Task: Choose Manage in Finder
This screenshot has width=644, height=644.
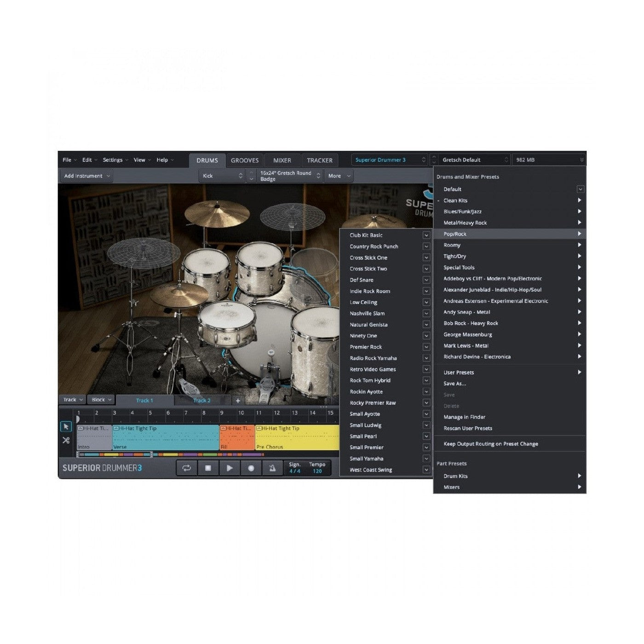Action: click(x=510, y=417)
